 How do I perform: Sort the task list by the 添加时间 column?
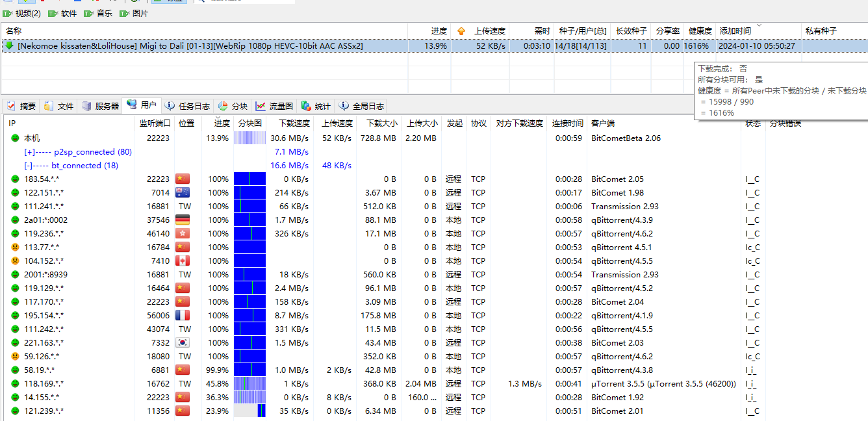click(758, 31)
